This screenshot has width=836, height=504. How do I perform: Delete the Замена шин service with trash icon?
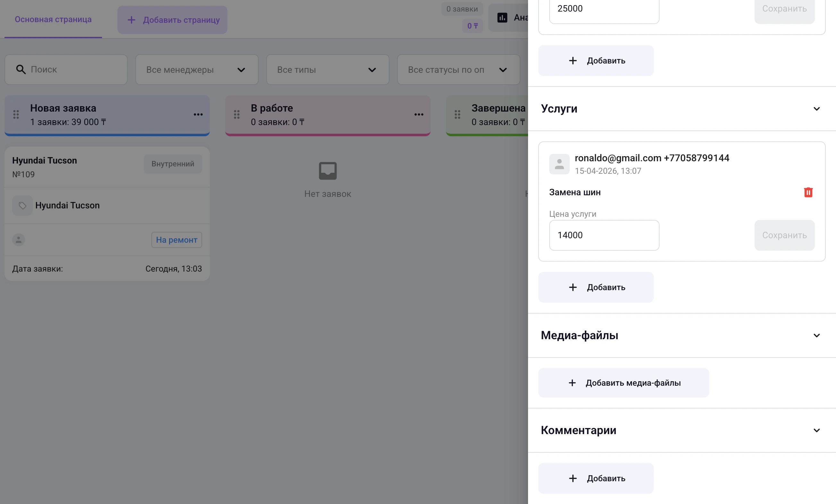(x=808, y=192)
